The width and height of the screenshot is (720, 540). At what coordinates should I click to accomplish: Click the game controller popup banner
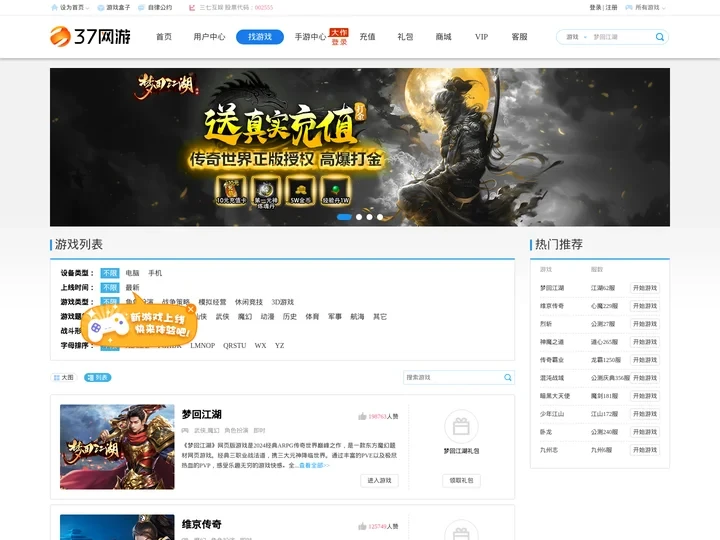pyautogui.click(x=138, y=325)
